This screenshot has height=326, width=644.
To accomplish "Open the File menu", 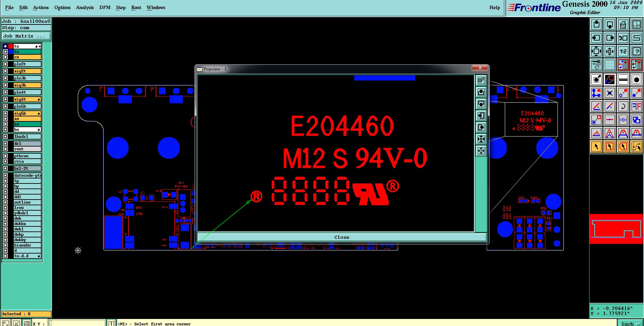I will (x=9, y=7).
